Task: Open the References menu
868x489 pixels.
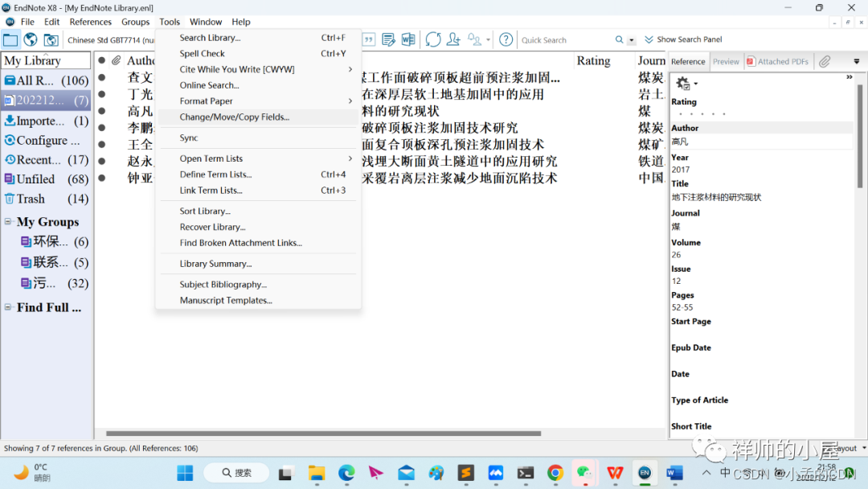Action: (90, 22)
